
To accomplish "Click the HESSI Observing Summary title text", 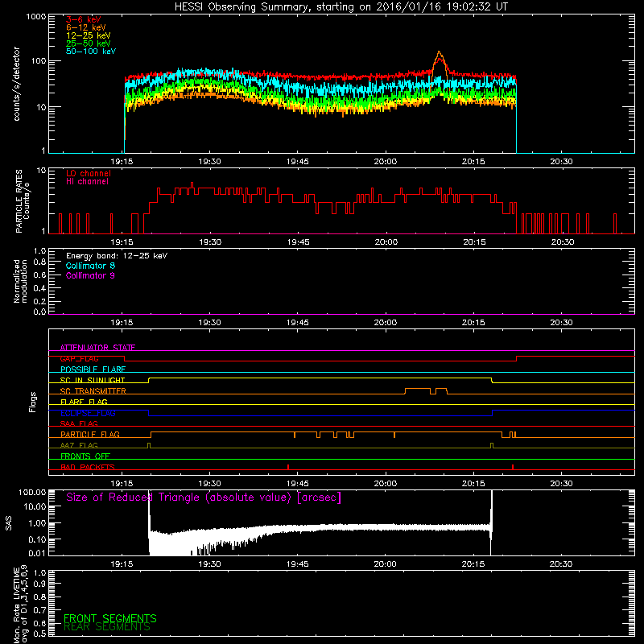I will pos(341,7).
